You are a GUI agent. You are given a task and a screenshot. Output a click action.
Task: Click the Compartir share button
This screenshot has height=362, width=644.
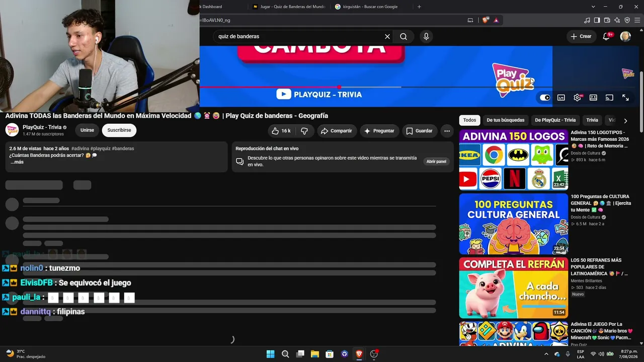pyautogui.click(x=337, y=131)
